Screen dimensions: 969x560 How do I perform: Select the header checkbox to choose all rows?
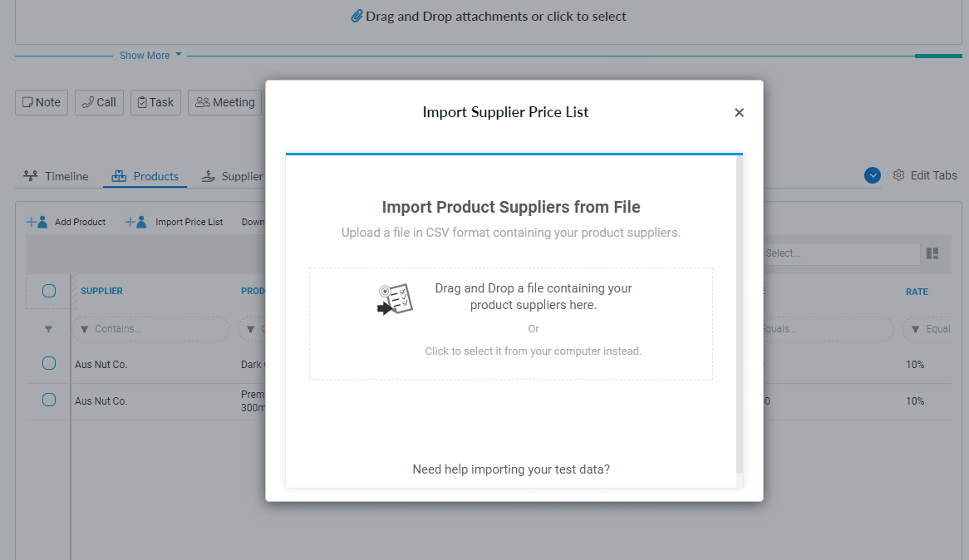coord(48,291)
